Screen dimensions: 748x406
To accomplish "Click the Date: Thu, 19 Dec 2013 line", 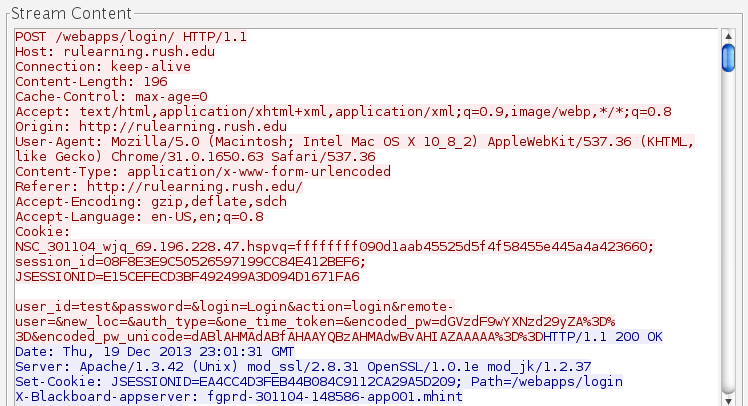I will tap(154, 352).
